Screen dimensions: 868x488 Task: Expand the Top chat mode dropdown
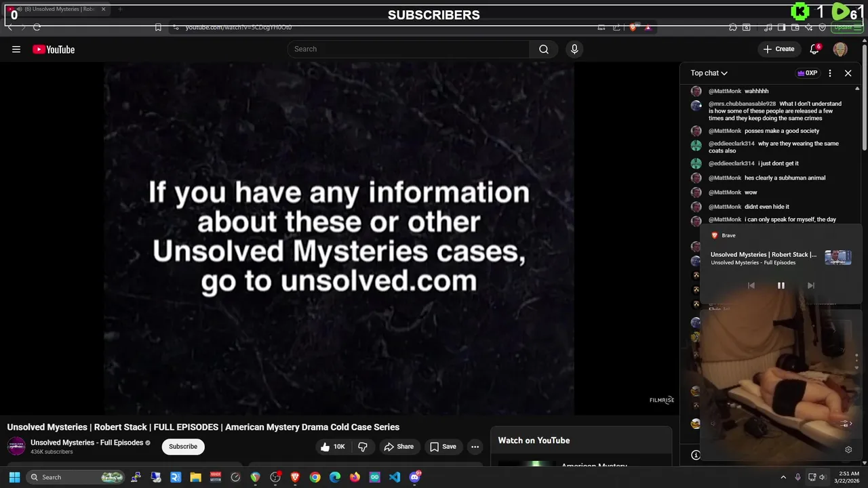709,73
